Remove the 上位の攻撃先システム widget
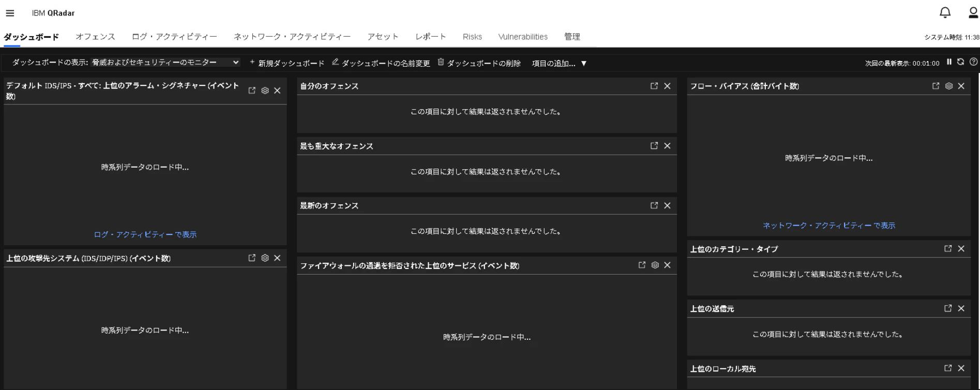 point(277,258)
